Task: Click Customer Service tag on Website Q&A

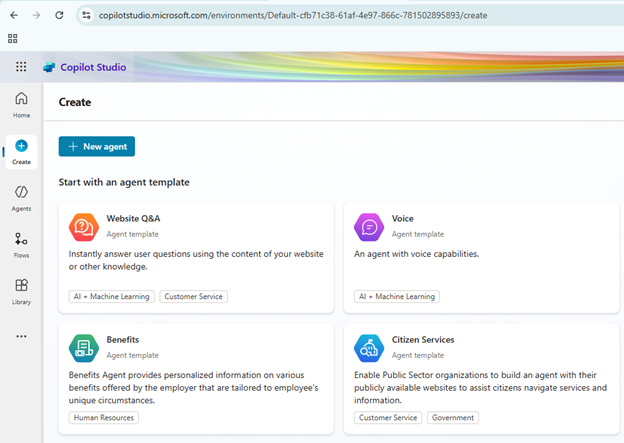Action: (x=193, y=297)
